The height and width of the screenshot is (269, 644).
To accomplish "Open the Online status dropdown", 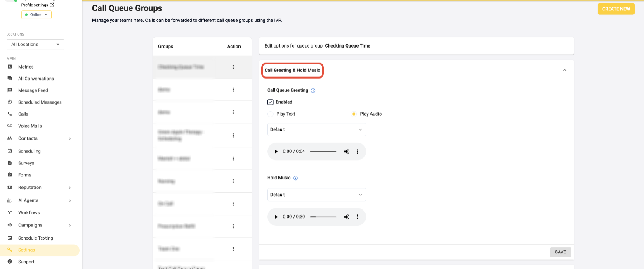I will [x=36, y=14].
